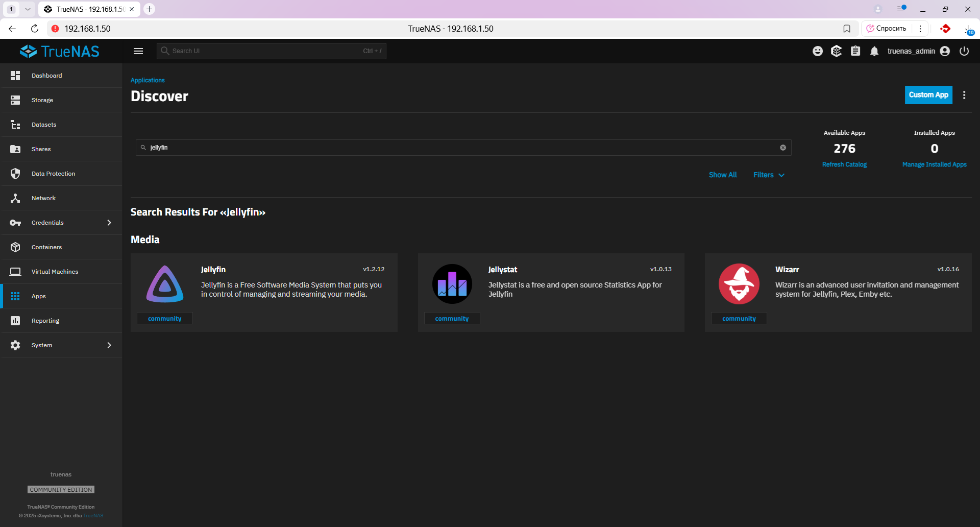Click the Refresh Catalog link
The height and width of the screenshot is (527, 980).
click(x=844, y=164)
